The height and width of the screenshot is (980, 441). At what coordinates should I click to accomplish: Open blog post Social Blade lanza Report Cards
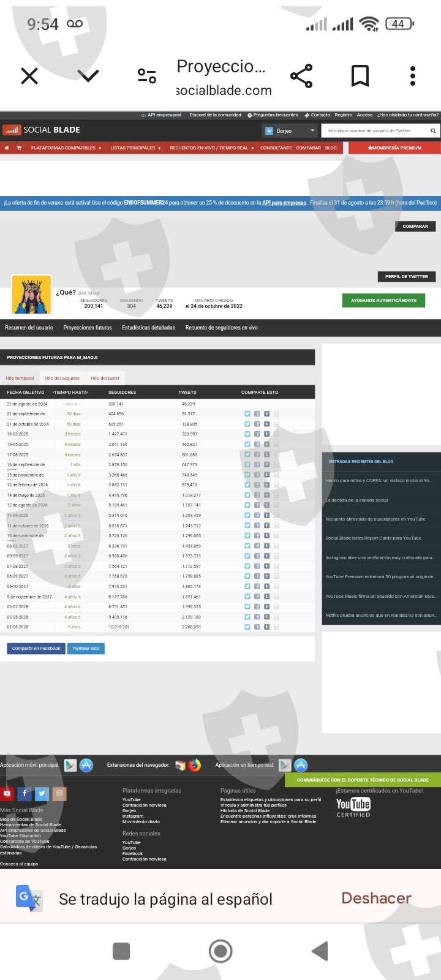[374, 538]
